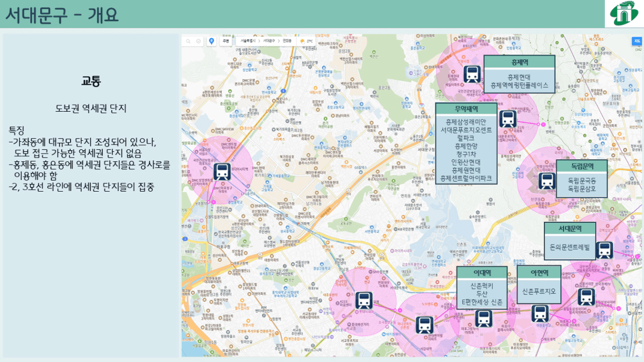Click the train icon beside 홍제역 label

pos(471,74)
